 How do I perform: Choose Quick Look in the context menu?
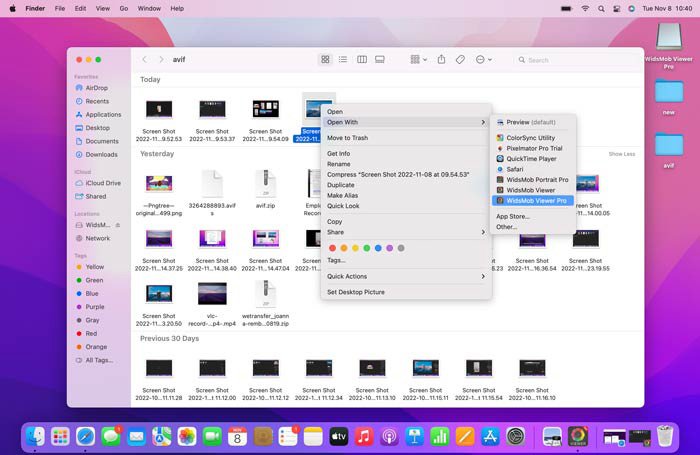tap(406, 206)
